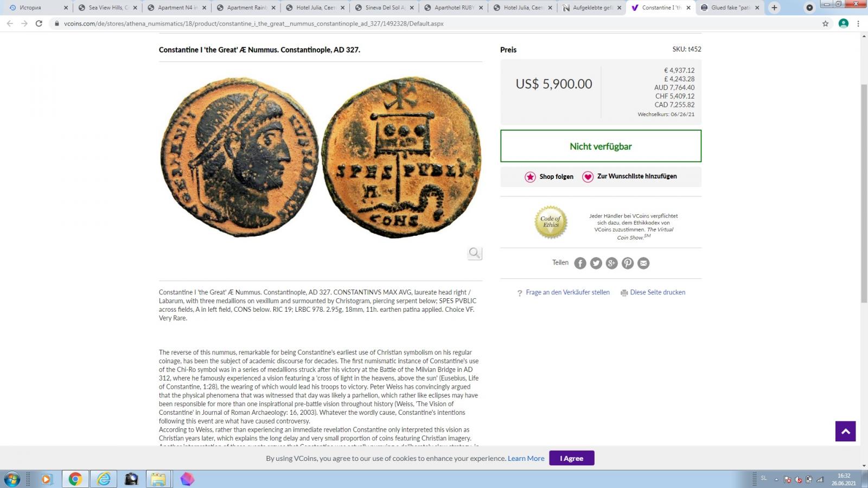This screenshot has height=488, width=868.
Task: Click the magnifier icon below coin image
Action: click(x=475, y=253)
